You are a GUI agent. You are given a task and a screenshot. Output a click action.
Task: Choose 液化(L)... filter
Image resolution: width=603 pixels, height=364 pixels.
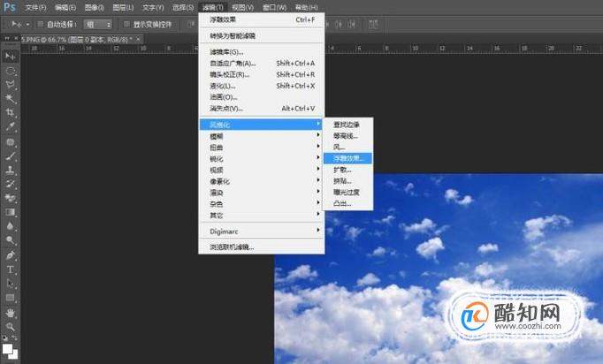[x=262, y=86]
